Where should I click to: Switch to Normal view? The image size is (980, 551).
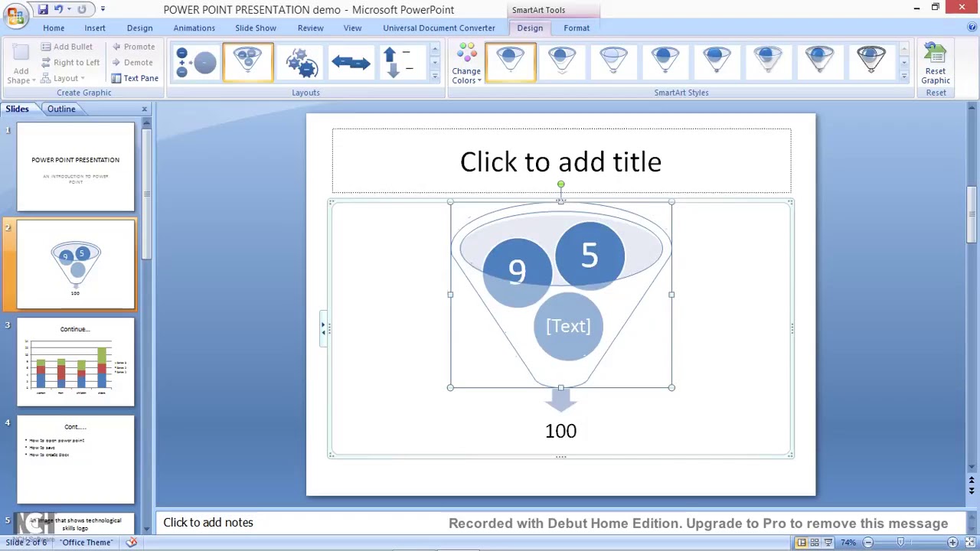point(801,543)
